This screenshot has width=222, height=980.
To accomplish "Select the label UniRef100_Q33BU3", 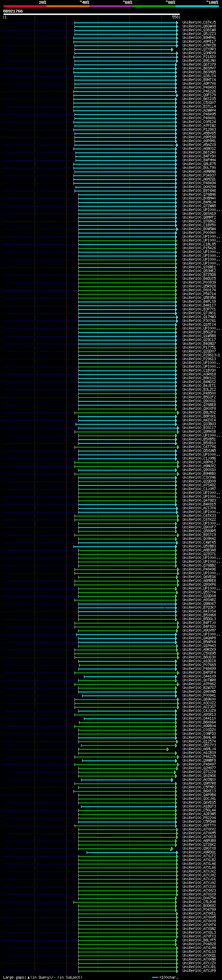I will pos(199,424).
